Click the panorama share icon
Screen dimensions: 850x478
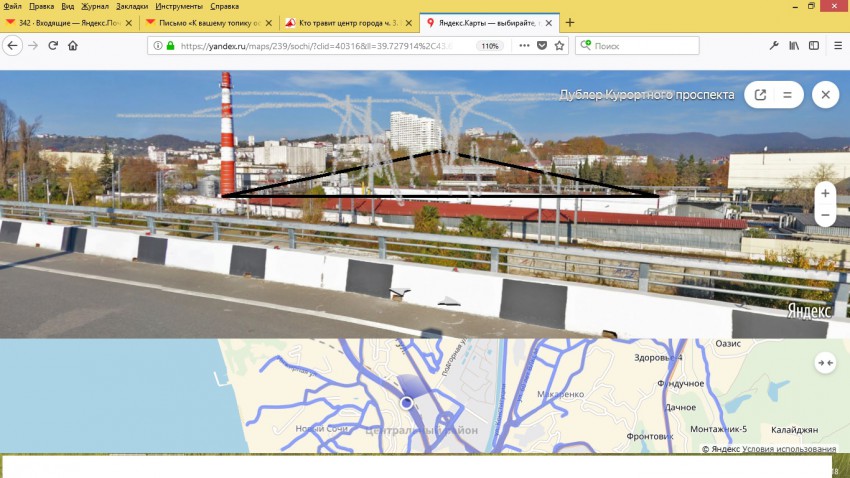click(760, 95)
